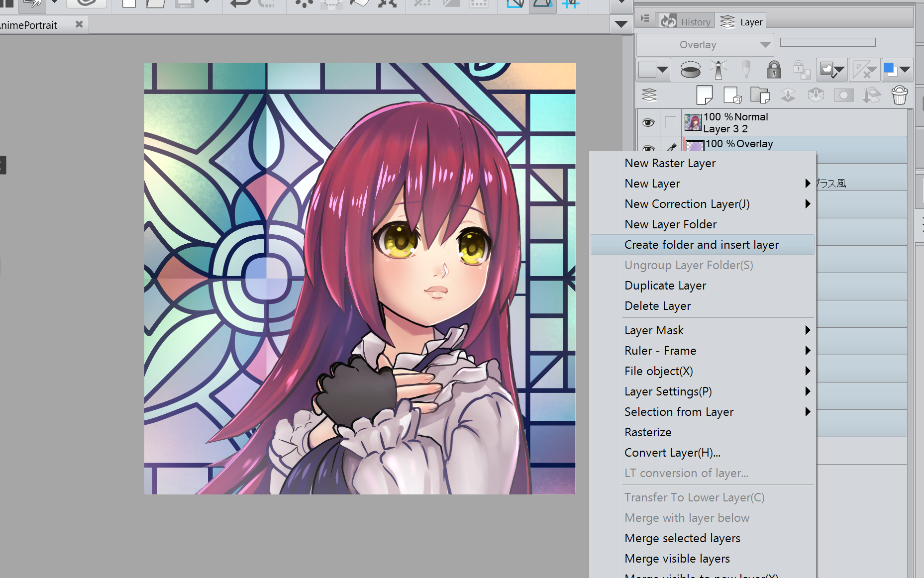The image size is (924, 578).
Task: Close the AnimePortrait canvas tab
Action: coord(79,24)
